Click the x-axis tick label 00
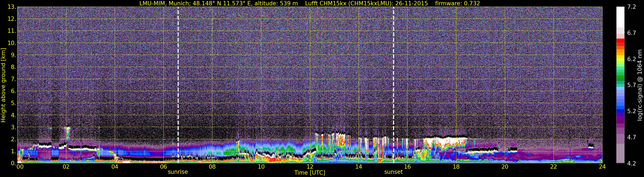The width and height of the screenshot is (644, 177). pyautogui.click(x=20, y=167)
